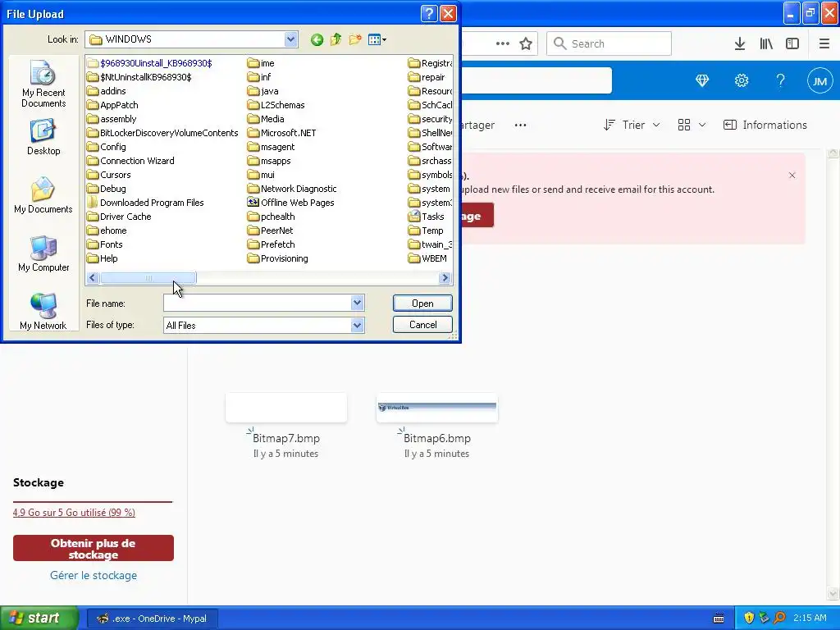The width and height of the screenshot is (840, 630).
Task: Open browser hamburger menu
Action: [x=824, y=43]
